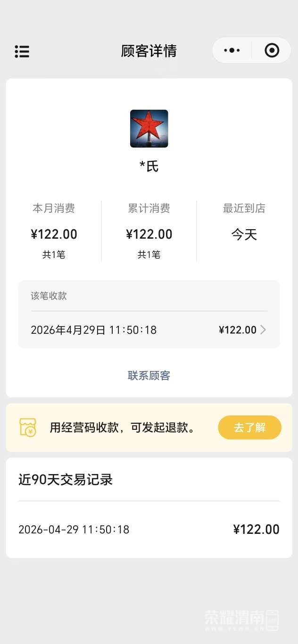Tap the customer name *氏

[149, 167]
